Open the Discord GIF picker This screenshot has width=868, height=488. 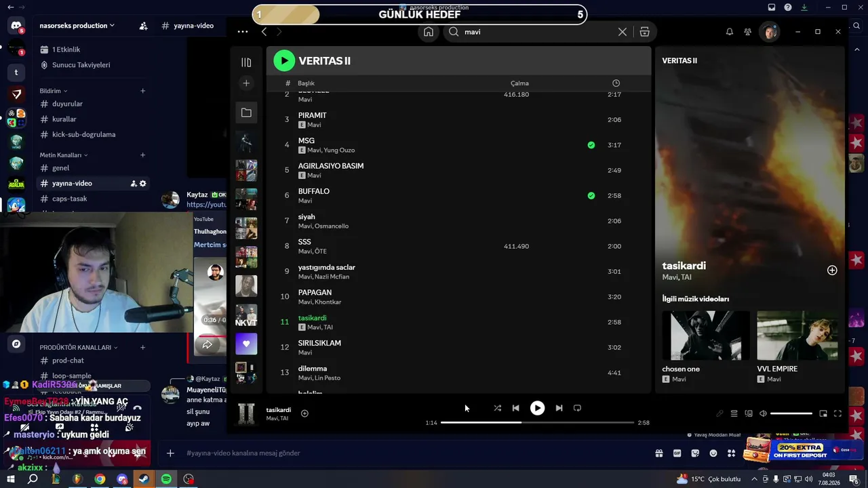click(x=677, y=453)
